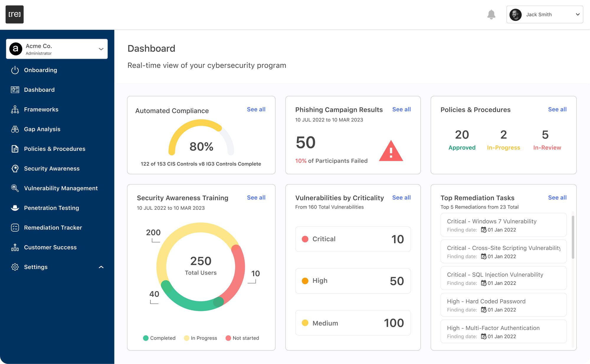Viewport: 590px width, 364px height.
Task: Click See all for Top Remediation Tasks
Action: [x=557, y=198]
